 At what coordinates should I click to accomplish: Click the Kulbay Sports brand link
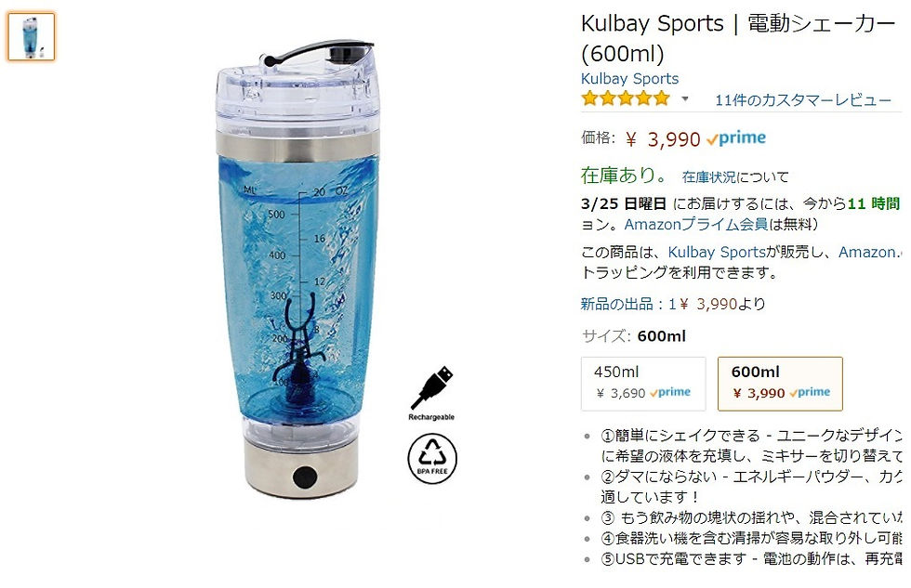click(x=630, y=78)
